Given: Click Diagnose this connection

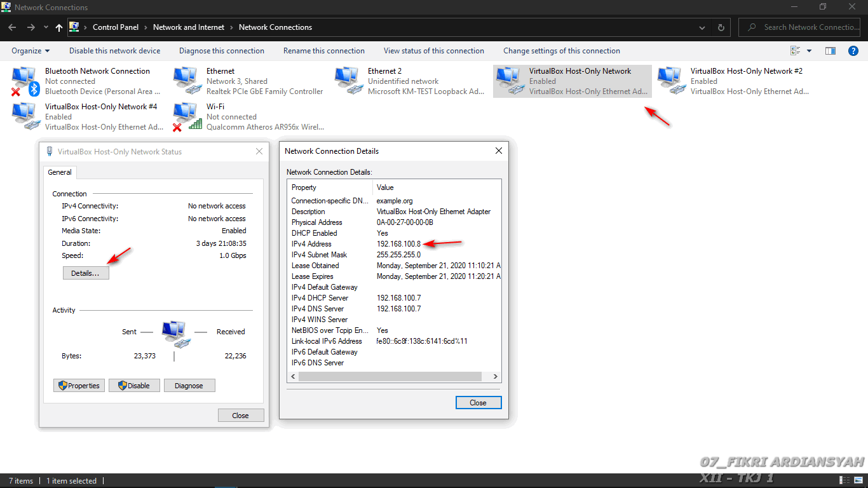Looking at the screenshot, I should tap(222, 51).
